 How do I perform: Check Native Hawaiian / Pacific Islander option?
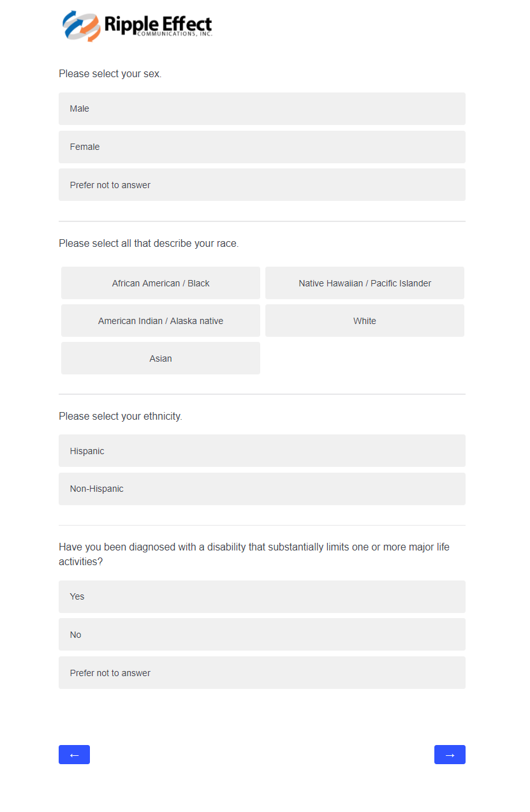pyautogui.click(x=365, y=283)
